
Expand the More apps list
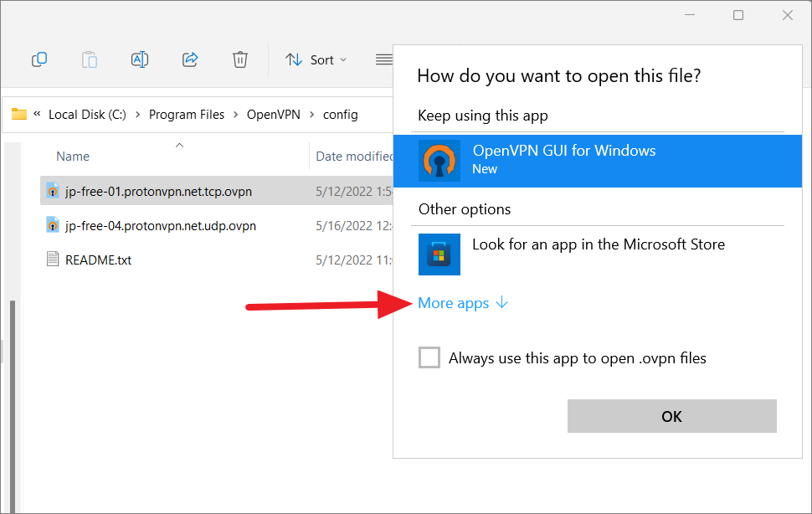pos(463,303)
